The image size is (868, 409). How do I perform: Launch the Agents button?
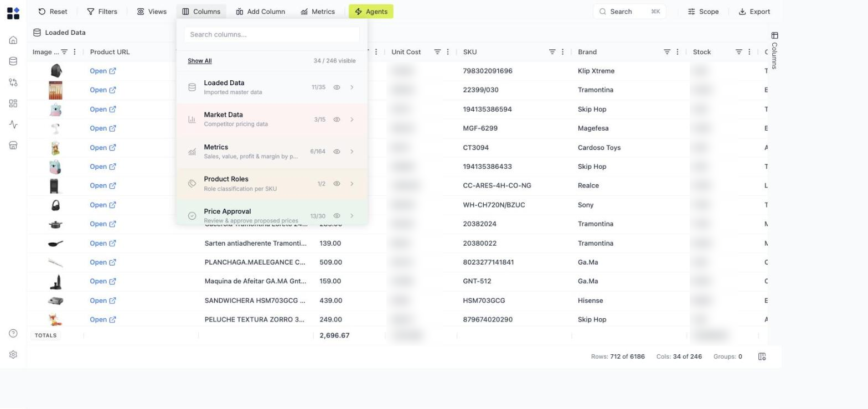tap(371, 12)
